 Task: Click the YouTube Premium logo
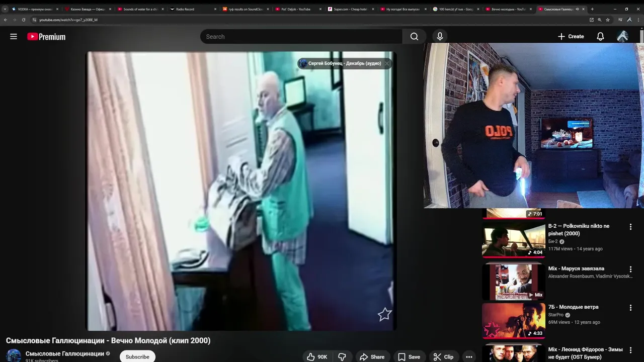(x=46, y=37)
